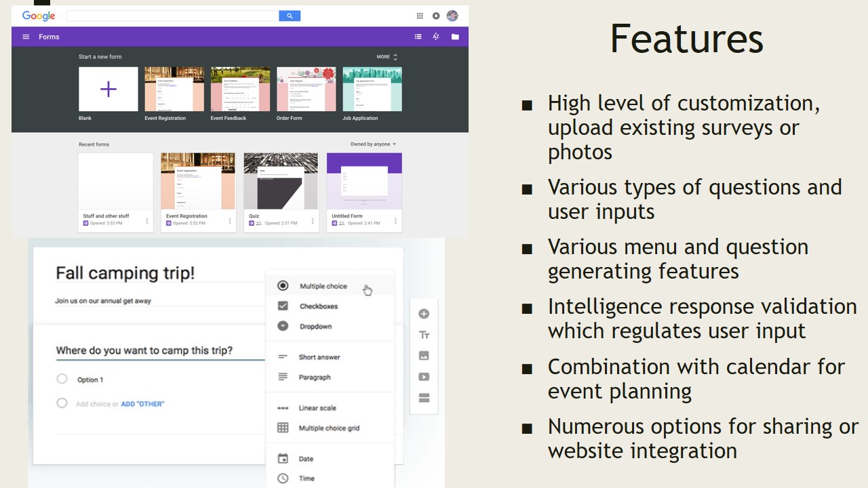
Task: Open the Forms hamburger main menu
Action: point(26,37)
